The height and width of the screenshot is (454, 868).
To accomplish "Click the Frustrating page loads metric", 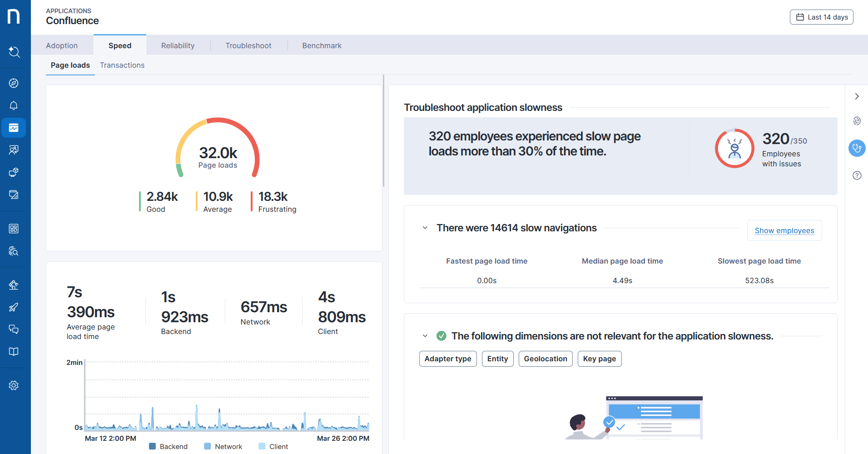I will tap(274, 202).
